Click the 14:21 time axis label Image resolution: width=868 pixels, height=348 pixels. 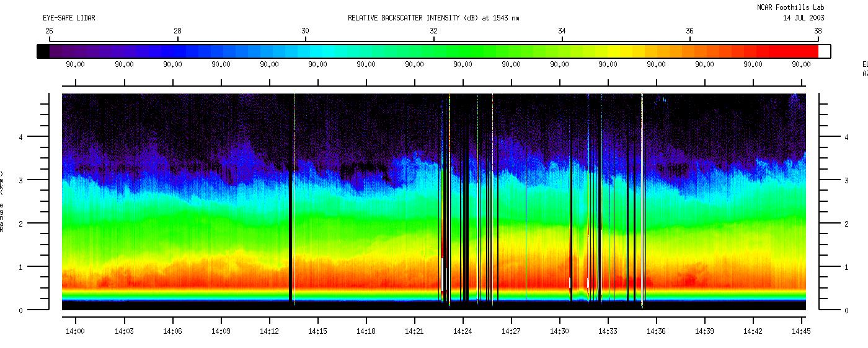(415, 332)
